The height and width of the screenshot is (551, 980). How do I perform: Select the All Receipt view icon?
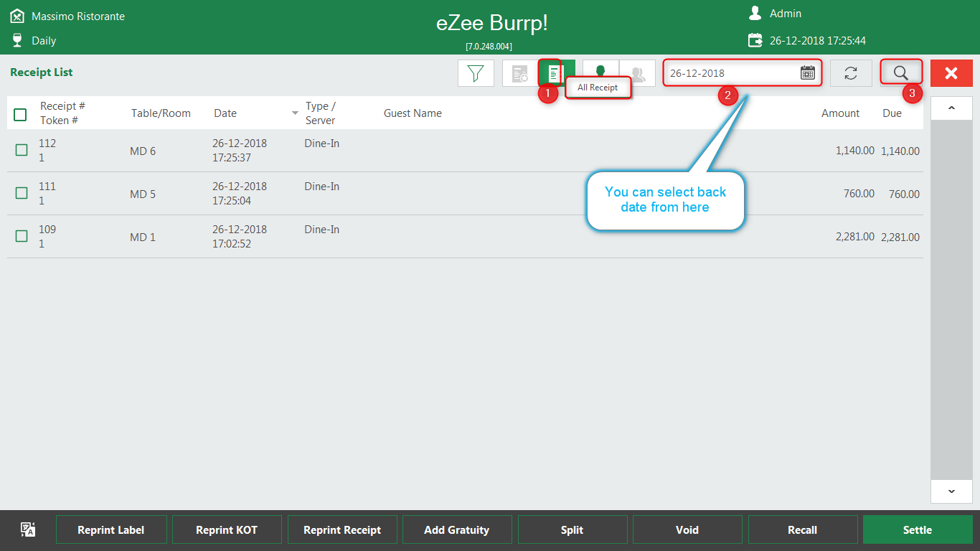557,73
